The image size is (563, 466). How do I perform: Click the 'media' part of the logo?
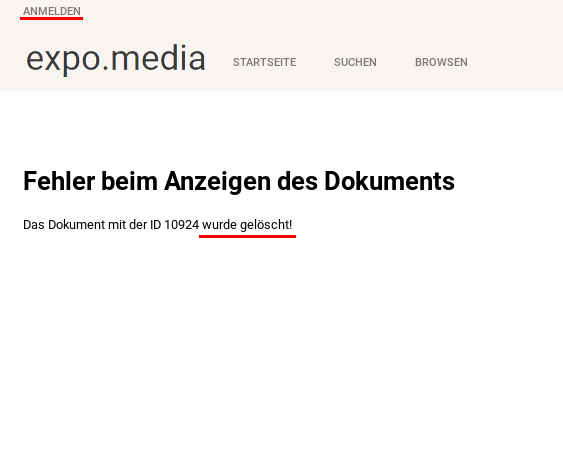[158, 57]
